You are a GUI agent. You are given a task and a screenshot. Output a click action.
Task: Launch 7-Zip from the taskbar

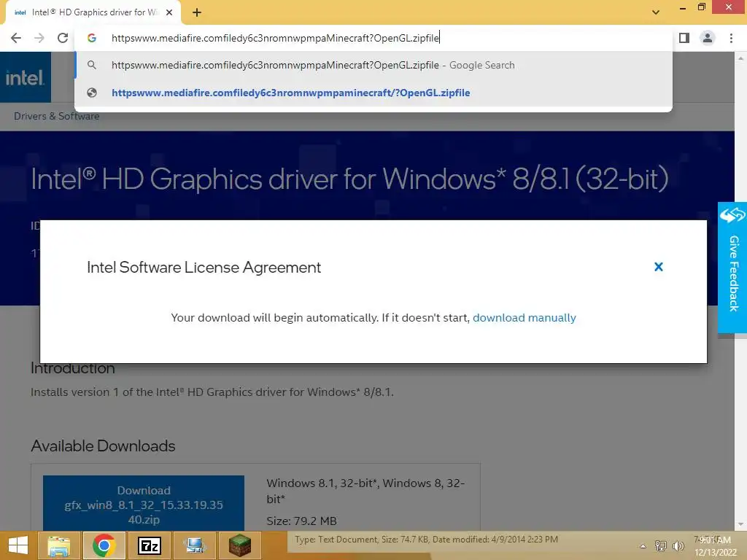pyautogui.click(x=149, y=545)
